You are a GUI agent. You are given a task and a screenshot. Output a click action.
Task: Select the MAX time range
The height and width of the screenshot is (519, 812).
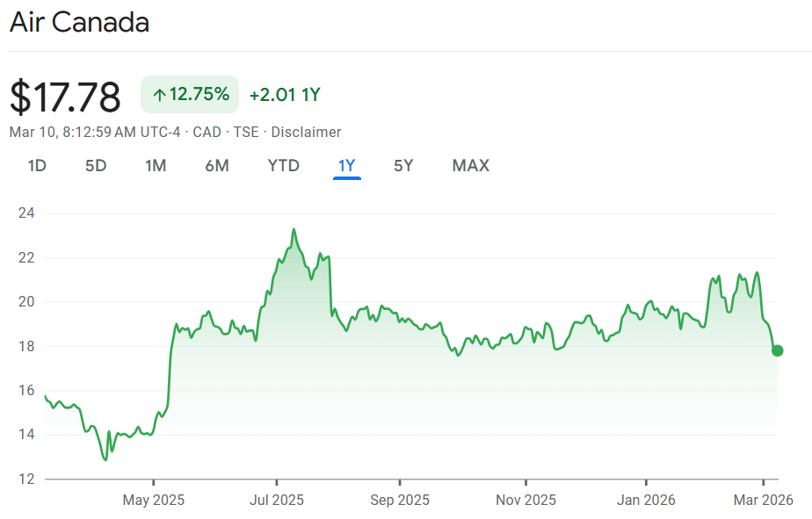[470, 165]
